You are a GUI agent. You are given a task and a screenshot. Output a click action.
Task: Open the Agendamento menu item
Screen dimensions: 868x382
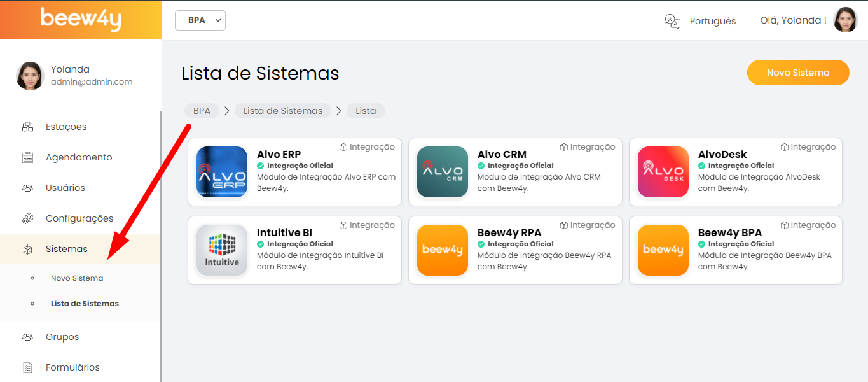[x=80, y=157]
